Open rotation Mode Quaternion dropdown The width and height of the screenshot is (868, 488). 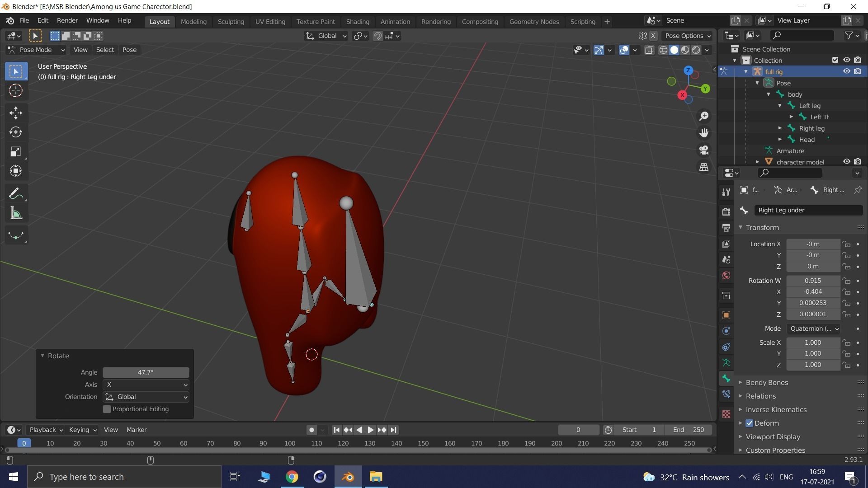(814, 328)
